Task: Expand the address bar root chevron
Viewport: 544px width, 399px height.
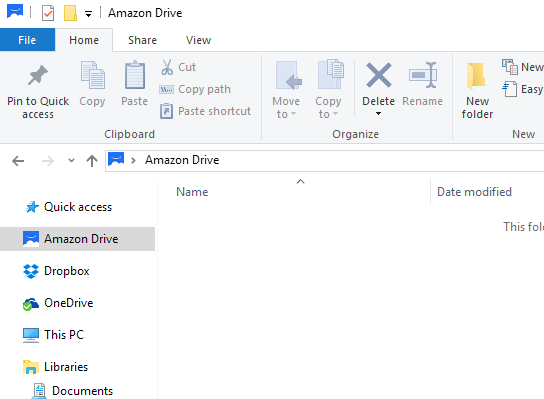Action: click(133, 160)
